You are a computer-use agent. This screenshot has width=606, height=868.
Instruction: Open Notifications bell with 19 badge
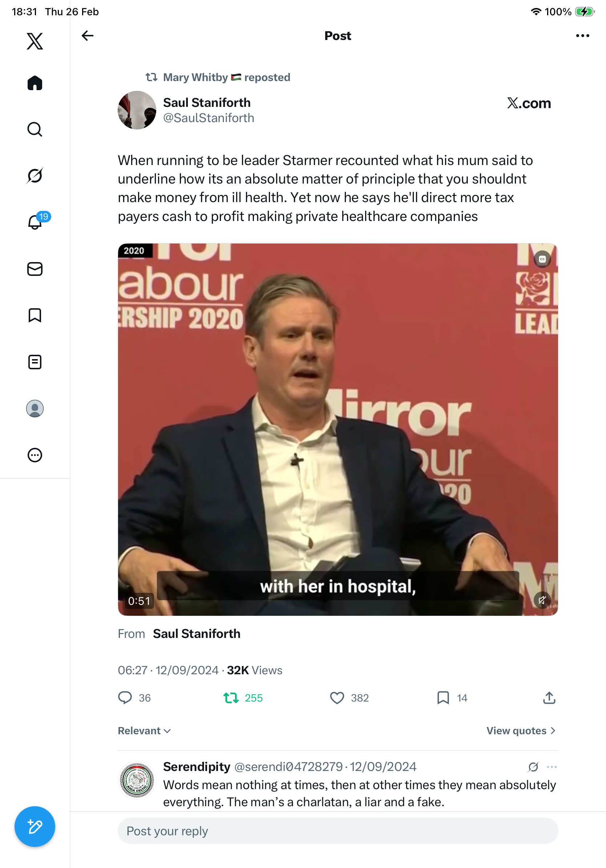point(36,221)
